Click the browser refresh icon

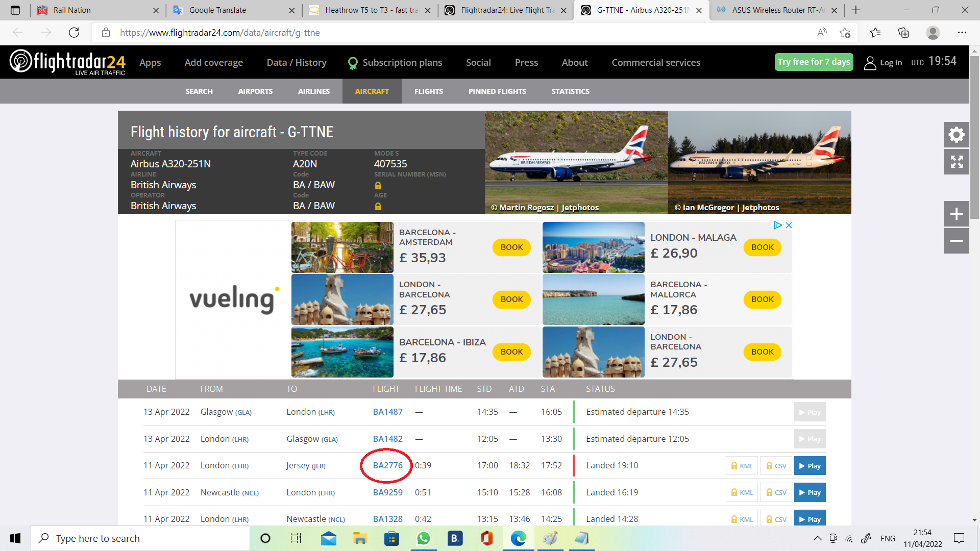[x=74, y=33]
